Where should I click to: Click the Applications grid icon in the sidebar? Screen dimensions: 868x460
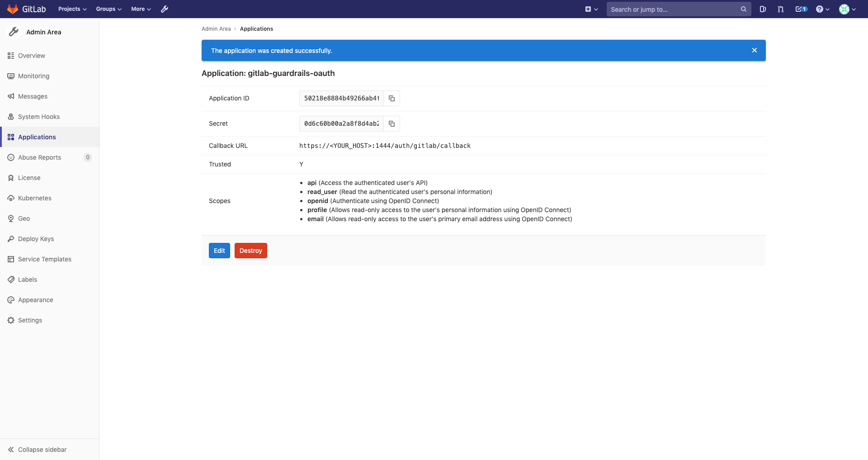click(x=11, y=137)
